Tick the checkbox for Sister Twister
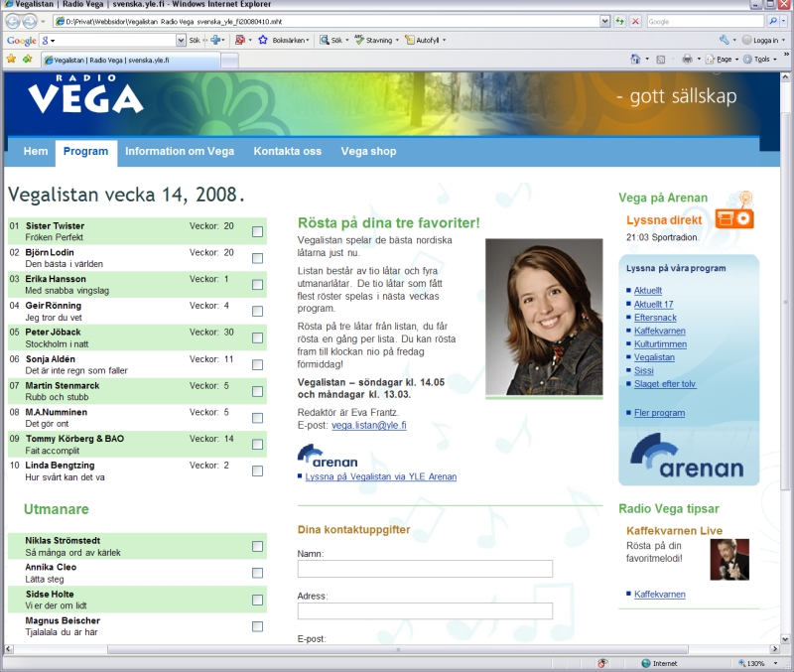Viewport: 794px width, 672px height. point(258,232)
